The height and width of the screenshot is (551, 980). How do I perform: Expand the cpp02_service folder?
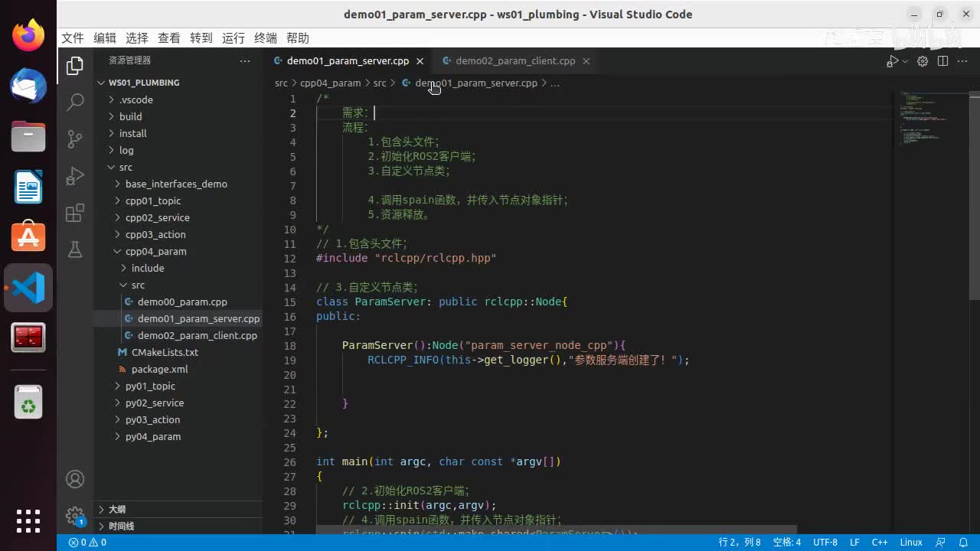click(x=178, y=217)
